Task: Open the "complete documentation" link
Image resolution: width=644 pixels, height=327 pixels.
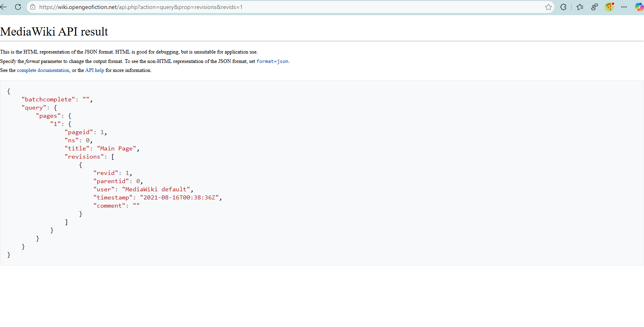Action: pyautogui.click(x=43, y=70)
